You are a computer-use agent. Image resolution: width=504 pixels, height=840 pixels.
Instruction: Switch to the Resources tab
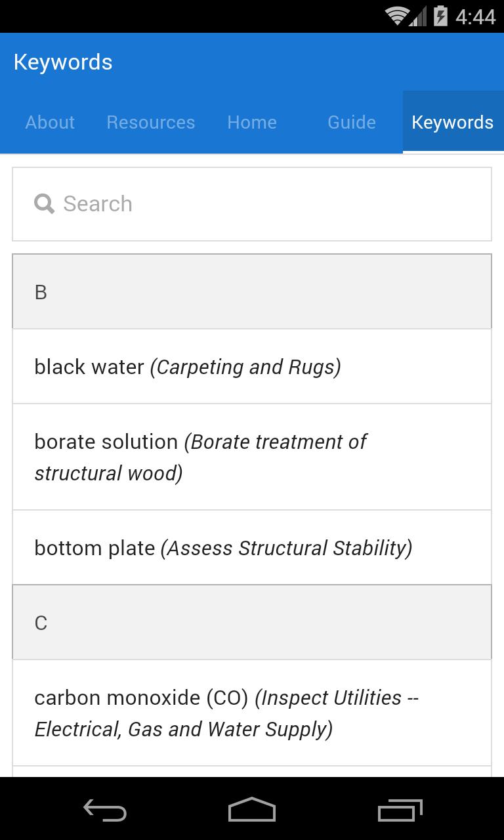coord(151,123)
